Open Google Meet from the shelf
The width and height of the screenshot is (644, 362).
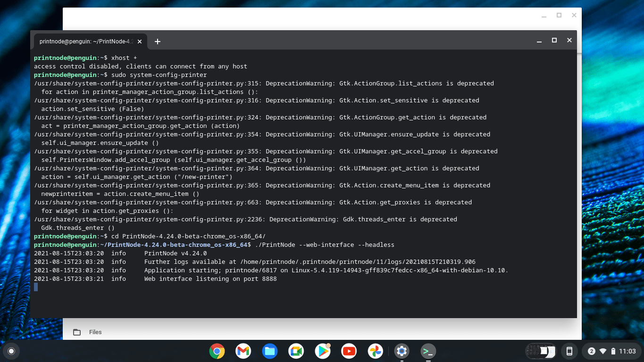pos(296,351)
